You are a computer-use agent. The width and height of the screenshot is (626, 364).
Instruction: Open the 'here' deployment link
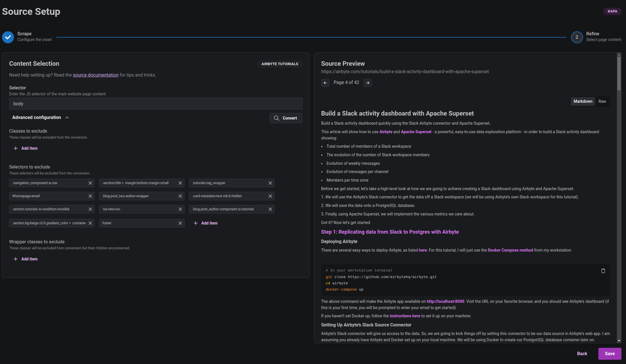[x=423, y=250]
